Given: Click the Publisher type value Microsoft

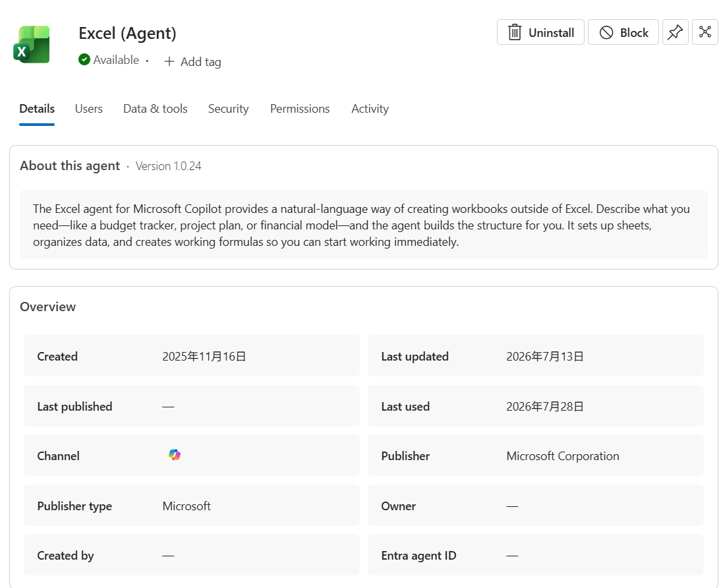Looking at the screenshot, I should tap(187, 506).
